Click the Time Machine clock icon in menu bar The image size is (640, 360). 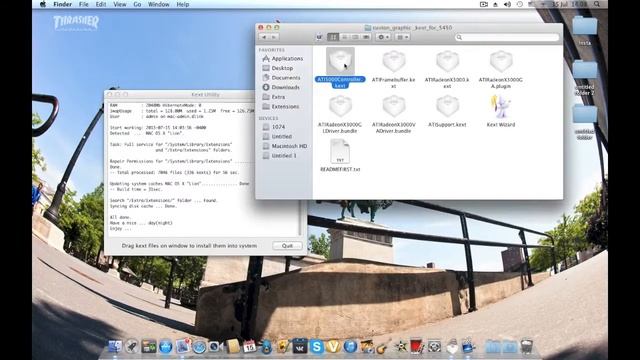pyautogui.click(x=520, y=4)
